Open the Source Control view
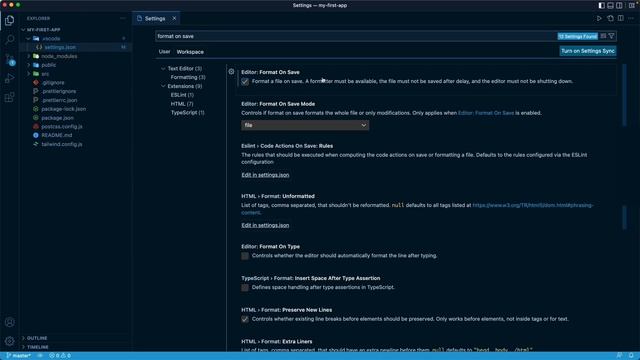The width and height of the screenshot is (640, 360). coord(9,59)
